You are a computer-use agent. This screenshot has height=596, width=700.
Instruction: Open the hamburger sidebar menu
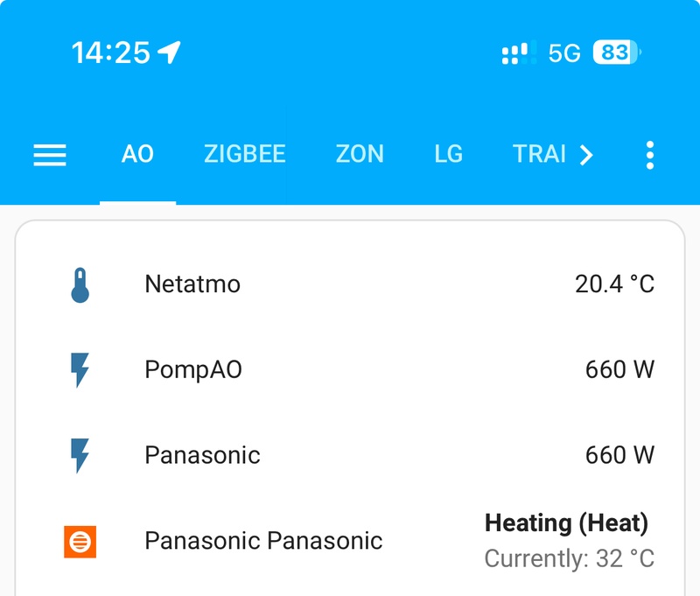click(50, 155)
